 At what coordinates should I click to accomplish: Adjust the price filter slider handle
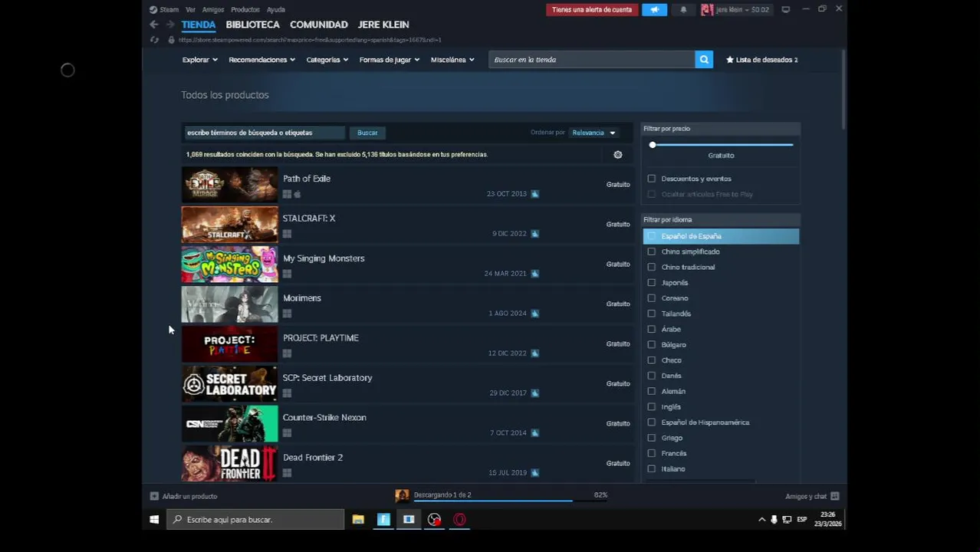tap(653, 145)
